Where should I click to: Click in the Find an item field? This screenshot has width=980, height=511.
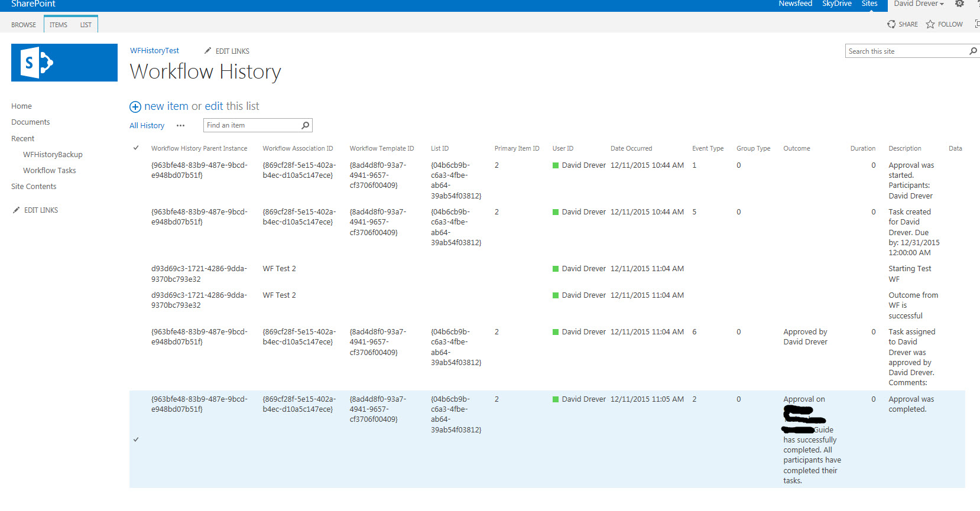[x=252, y=125]
